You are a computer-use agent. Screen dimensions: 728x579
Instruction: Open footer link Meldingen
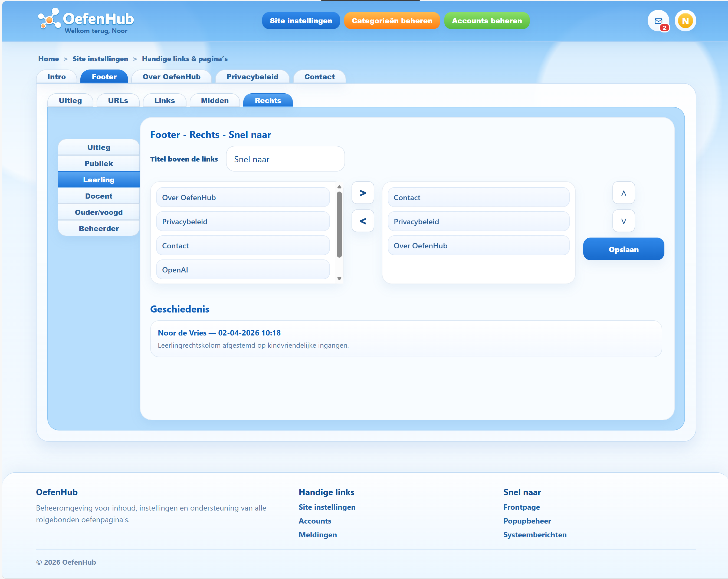point(317,535)
